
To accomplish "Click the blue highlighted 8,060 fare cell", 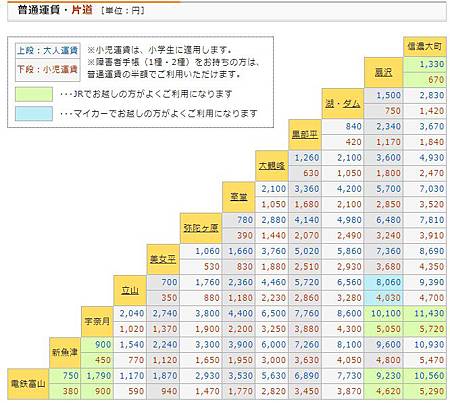I will click(383, 282).
